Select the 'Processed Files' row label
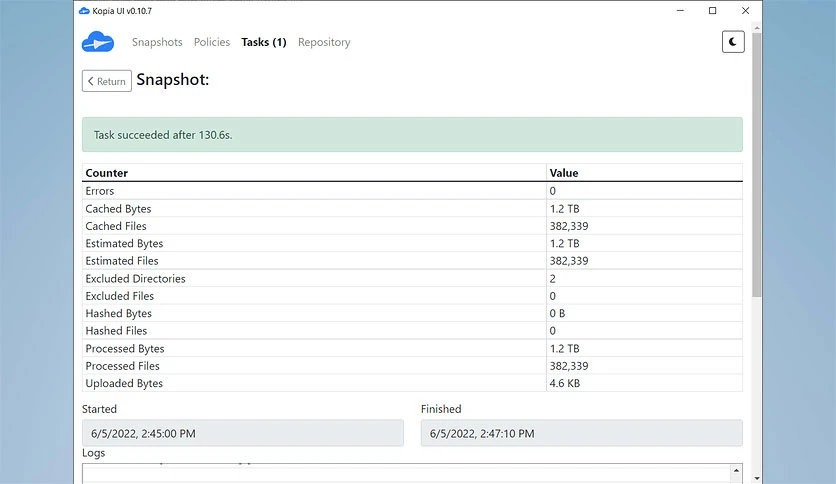The height and width of the screenshot is (484, 836). click(122, 366)
